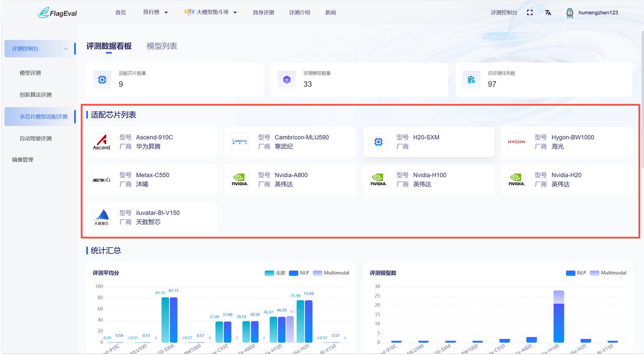
Task: Expand the 排行榜 dropdown menu
Action: (x=155, y=13)
